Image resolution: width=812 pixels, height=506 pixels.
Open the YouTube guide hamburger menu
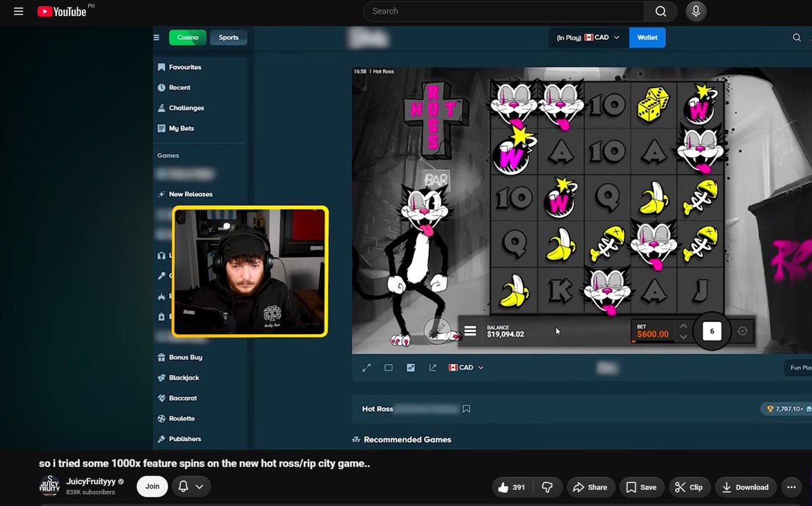coord(18,11)
